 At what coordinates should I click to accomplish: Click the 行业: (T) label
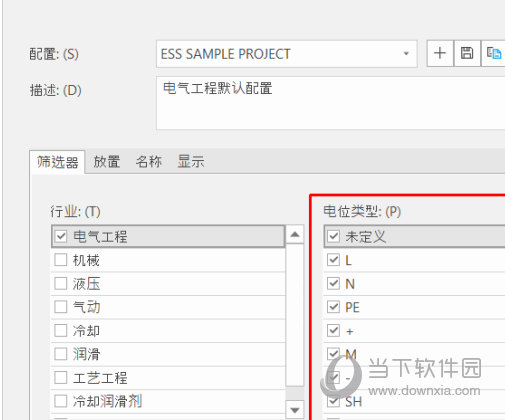tap(75, 211)
